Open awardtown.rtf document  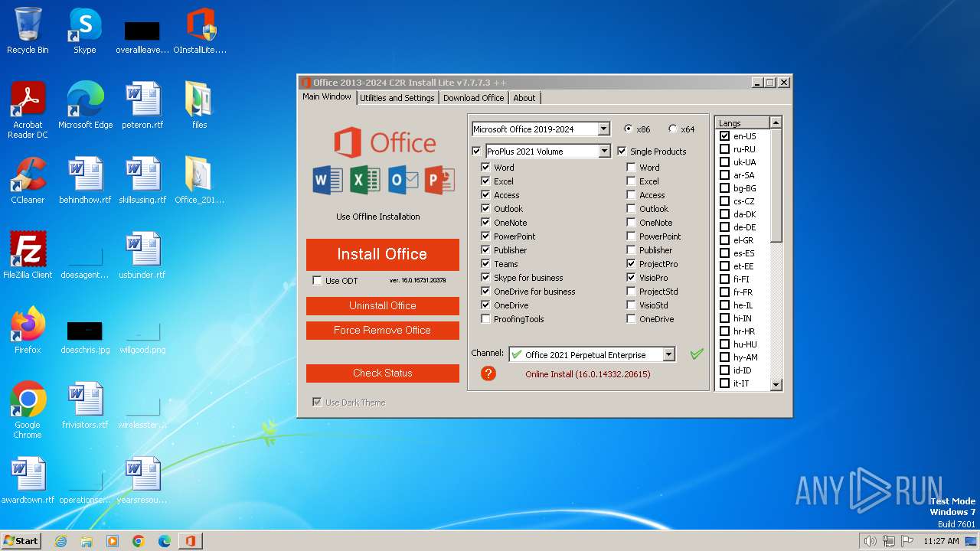point(28,481)
